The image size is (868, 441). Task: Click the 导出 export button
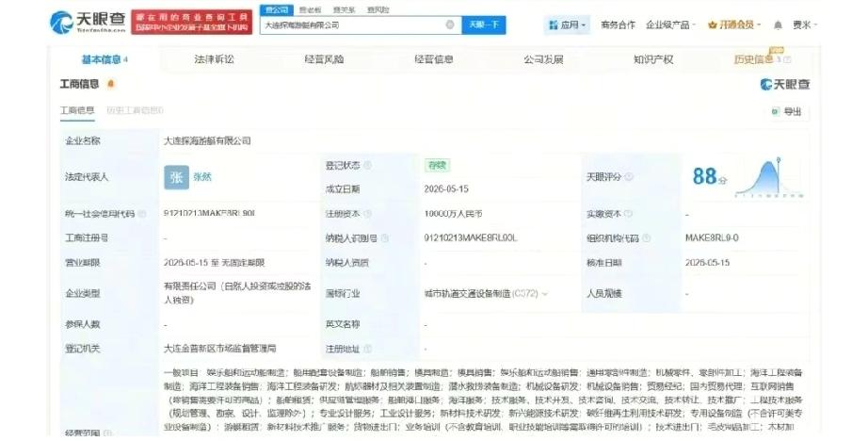click(787, 111)
